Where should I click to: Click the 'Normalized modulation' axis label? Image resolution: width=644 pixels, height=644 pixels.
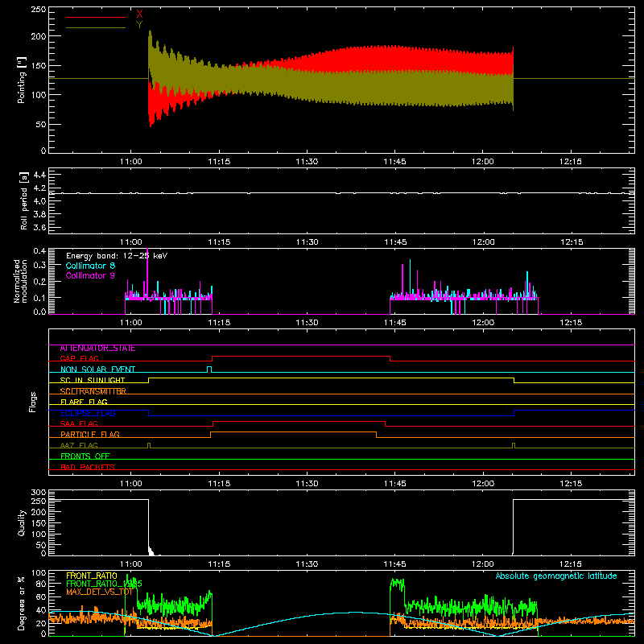tap(20, 281)
